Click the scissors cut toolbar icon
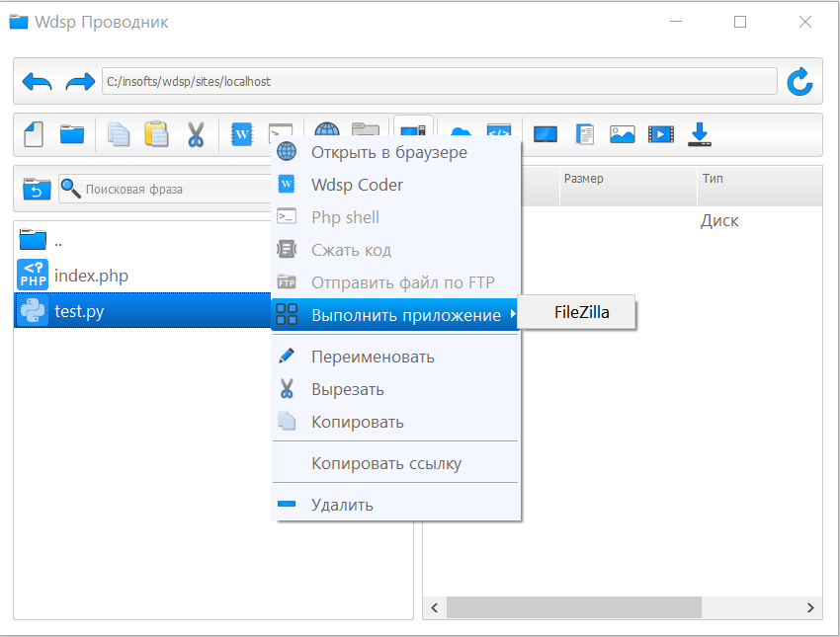Image resolution: width=840 pixels, height=637 pixels. (196, 134)
